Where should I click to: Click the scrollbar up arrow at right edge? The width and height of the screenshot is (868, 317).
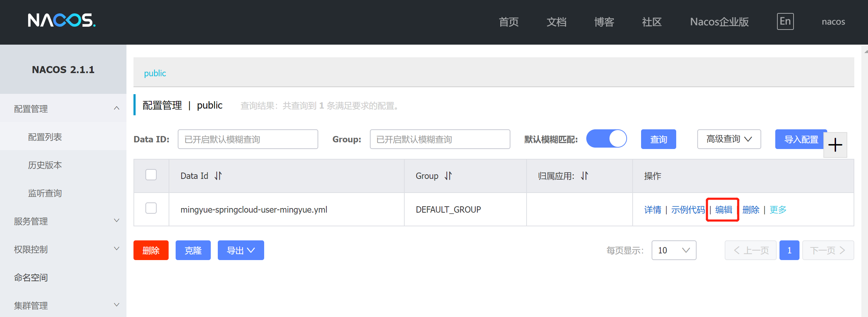click(866, 51)
